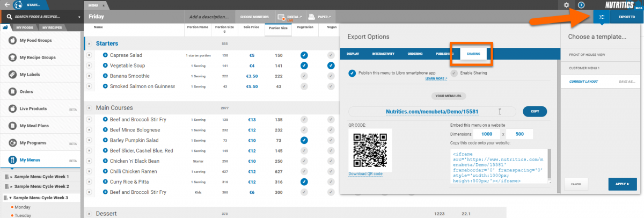Click the Copy button for menu URL
The image size is (644, 218).
535,112
